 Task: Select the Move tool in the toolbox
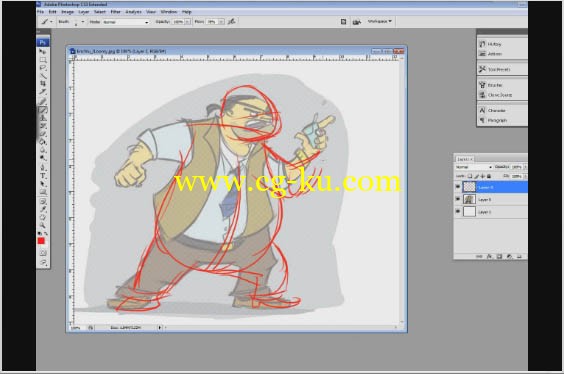click(43, 52)
